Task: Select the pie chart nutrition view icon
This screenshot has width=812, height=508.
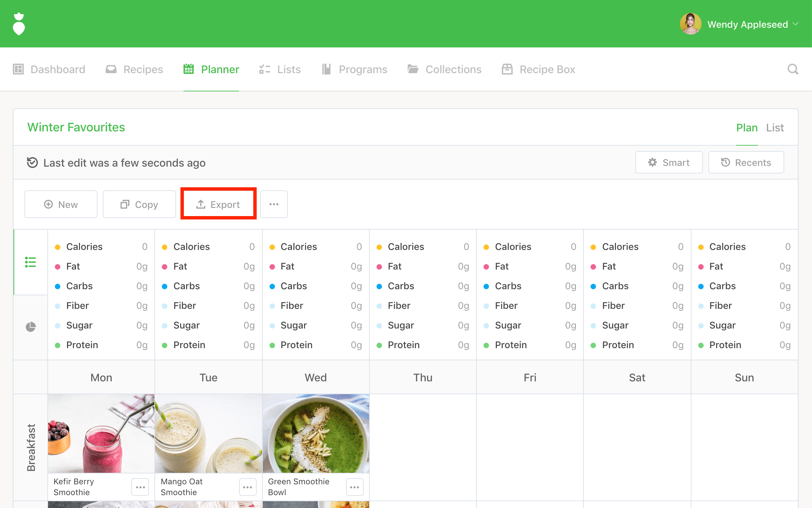Action: (30, 327)
